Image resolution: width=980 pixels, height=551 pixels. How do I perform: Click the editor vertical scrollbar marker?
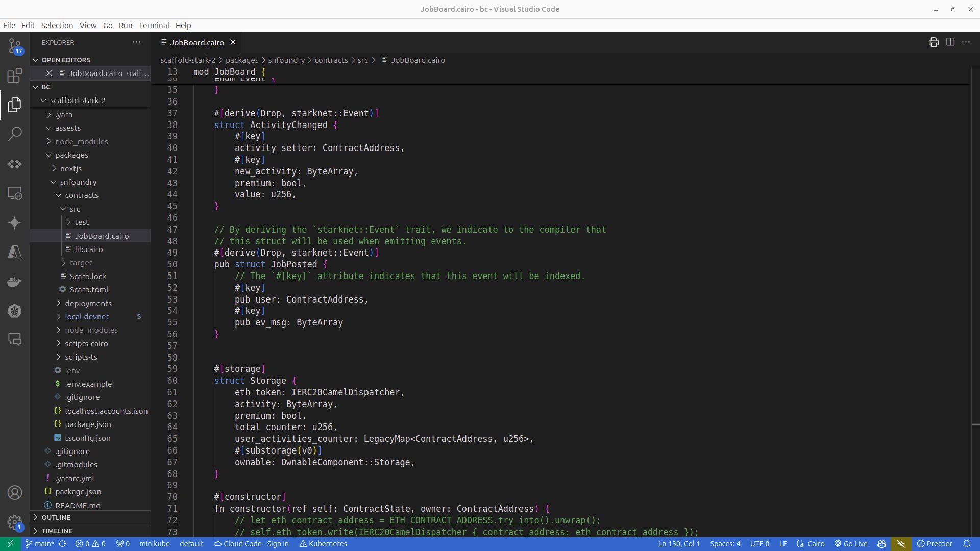[x=975, y=424]
